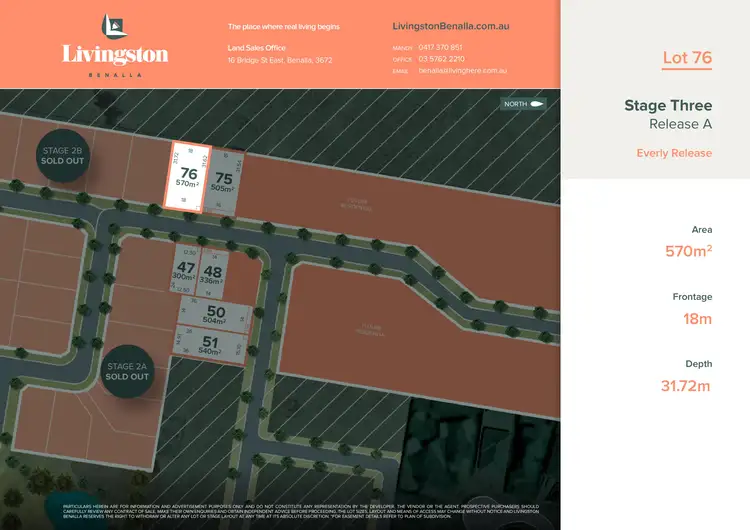The image size is (750, 530).
Task: Click the Depth value 31.72m
Action: point(685,386)
